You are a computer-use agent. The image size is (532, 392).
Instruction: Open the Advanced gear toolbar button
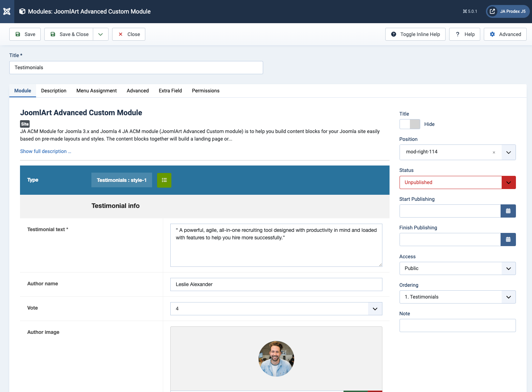click(x=505, y=34)
